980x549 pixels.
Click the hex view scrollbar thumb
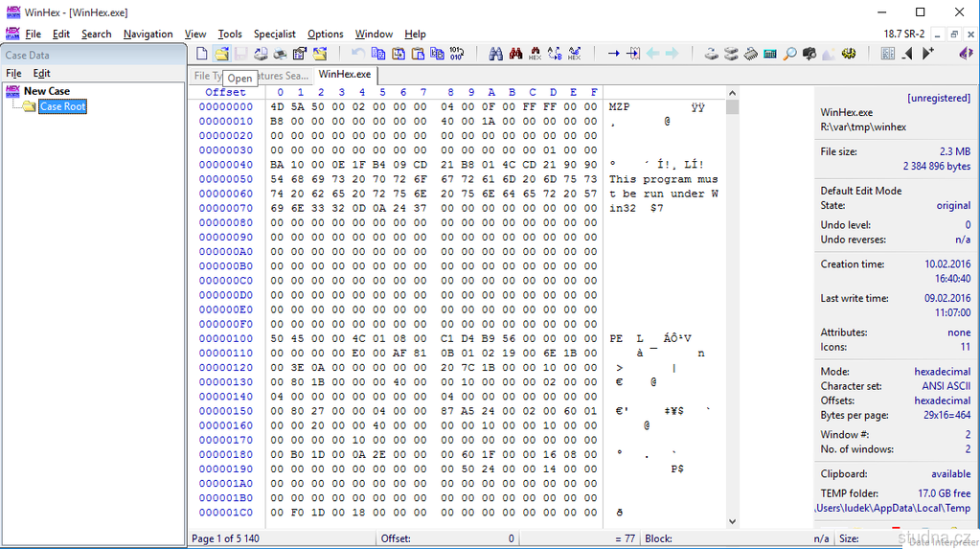(x=733, y=107)
